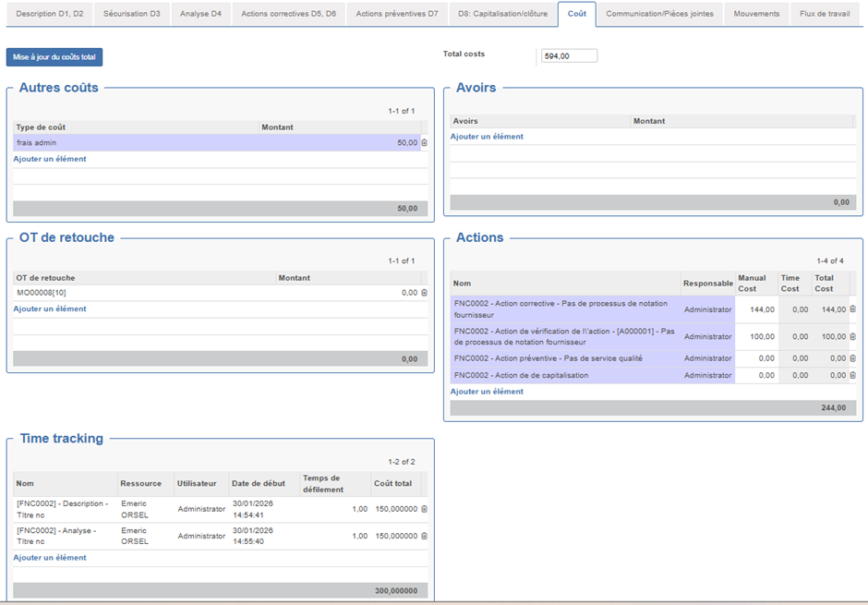
Task: Open the Description D1, D2 tab
Action: (x=50, y=14)
